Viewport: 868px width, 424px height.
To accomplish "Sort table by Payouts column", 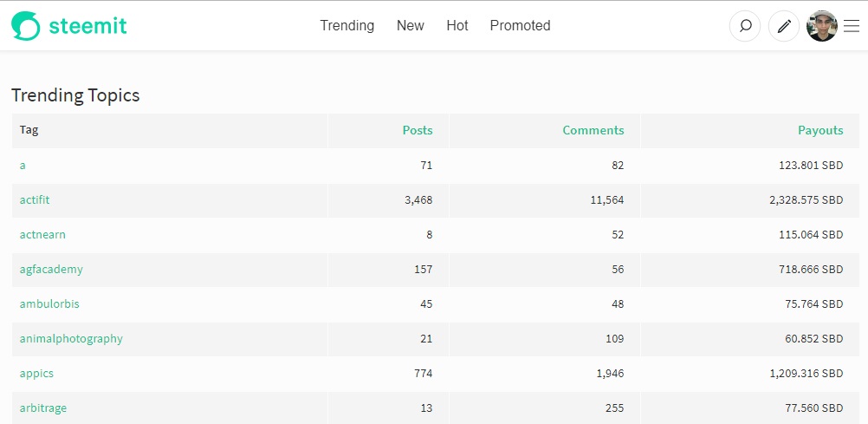I will (819, 130).
